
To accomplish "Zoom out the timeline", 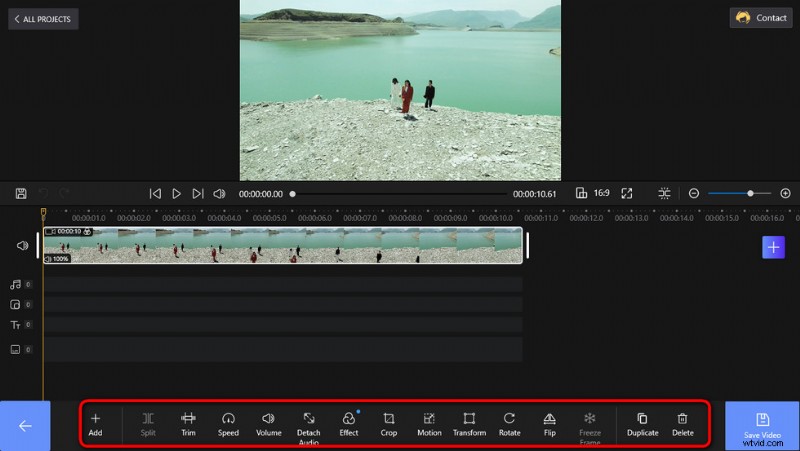I will pos(693,193).
